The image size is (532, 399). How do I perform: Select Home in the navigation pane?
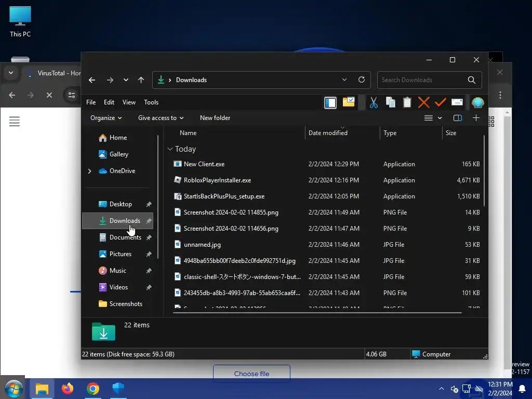118,137
